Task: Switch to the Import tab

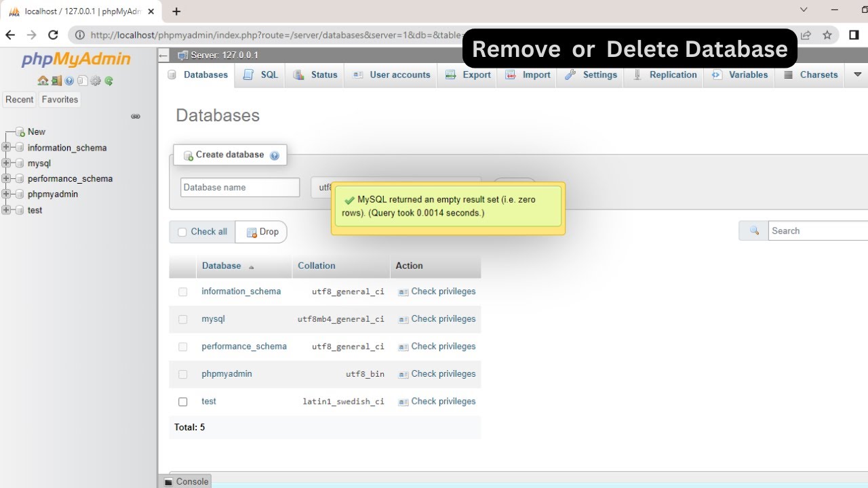Action: tap(528, 75)
